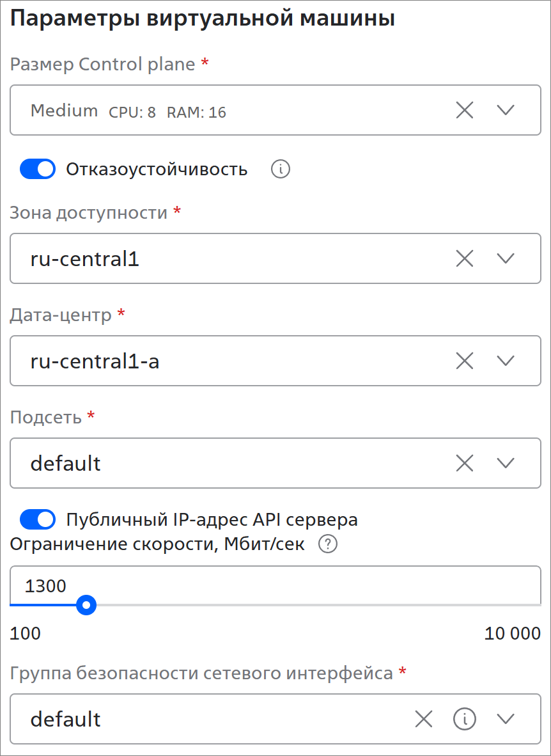
Task: Expand the Размер Control plane dropdown
Action: point(506,110)
